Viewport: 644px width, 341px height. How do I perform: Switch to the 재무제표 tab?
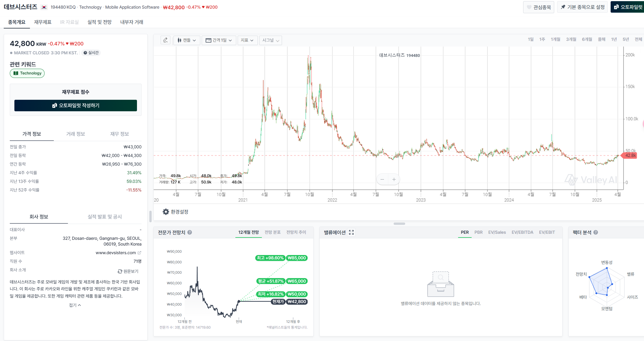(x=43, y=22)
